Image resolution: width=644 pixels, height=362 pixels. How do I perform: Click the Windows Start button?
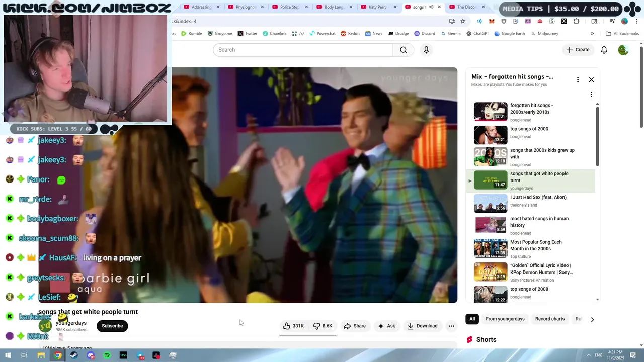[8, 355]
